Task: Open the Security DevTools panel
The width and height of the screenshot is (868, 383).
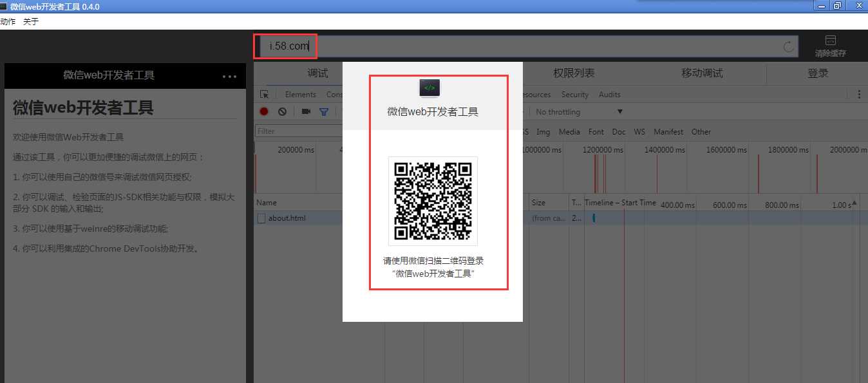Action: [575, 95]
